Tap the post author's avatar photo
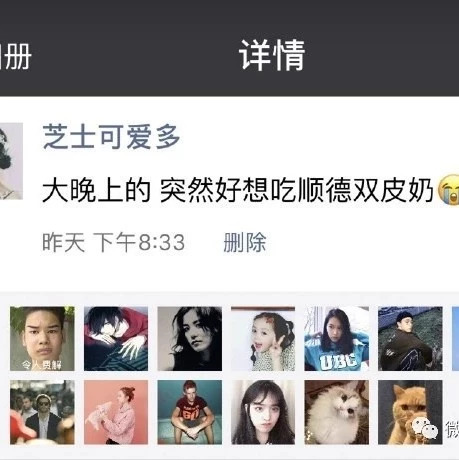 point(11,161)
